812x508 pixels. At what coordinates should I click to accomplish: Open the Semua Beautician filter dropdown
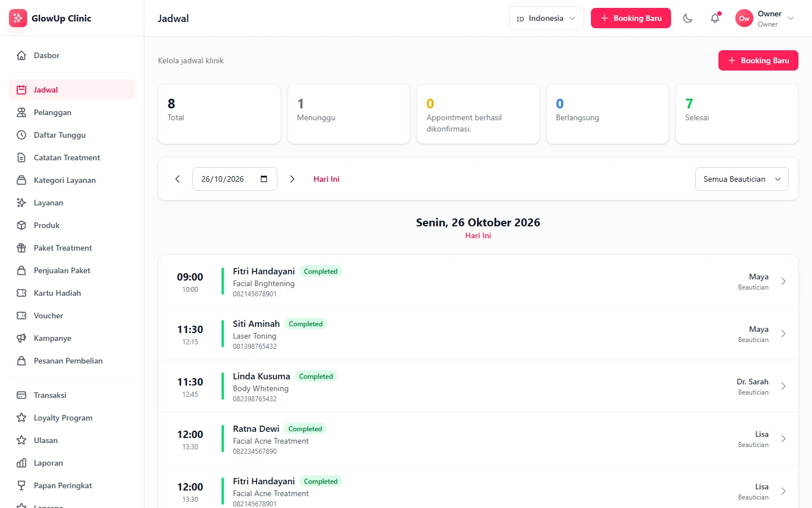point(742,179)
